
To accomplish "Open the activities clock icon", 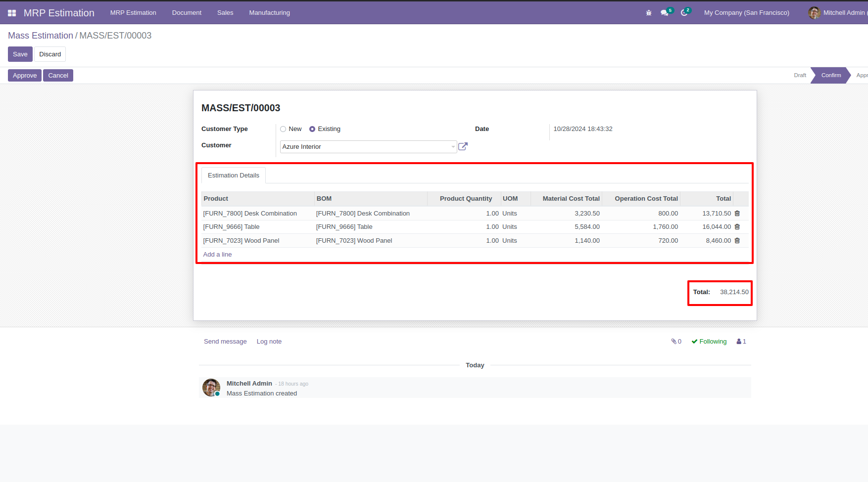I will [x=684, y=13].
